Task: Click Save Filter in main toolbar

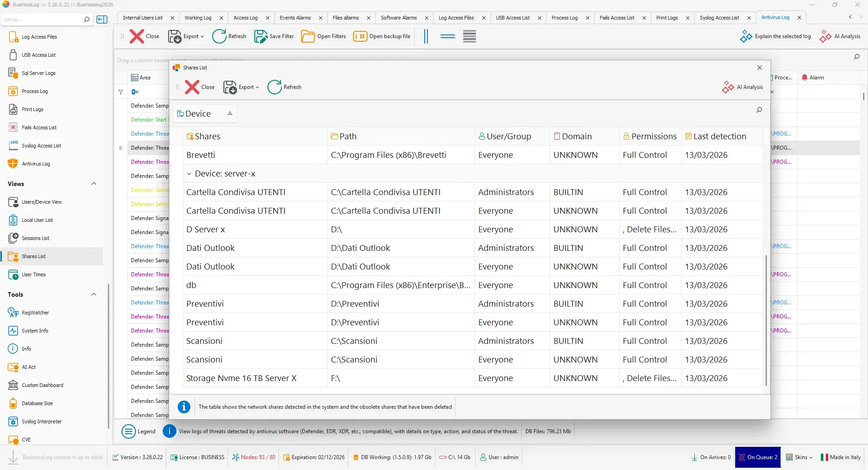Action: pos(274,36)
